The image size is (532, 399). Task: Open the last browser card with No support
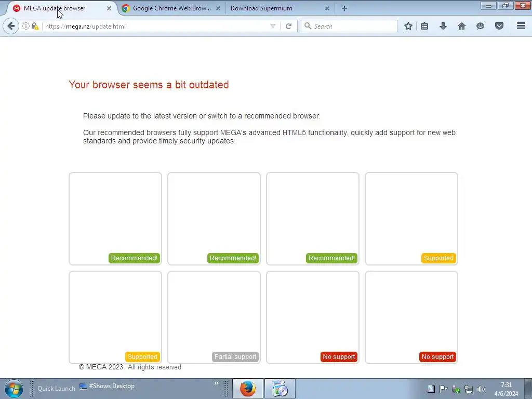coord(411,317)
